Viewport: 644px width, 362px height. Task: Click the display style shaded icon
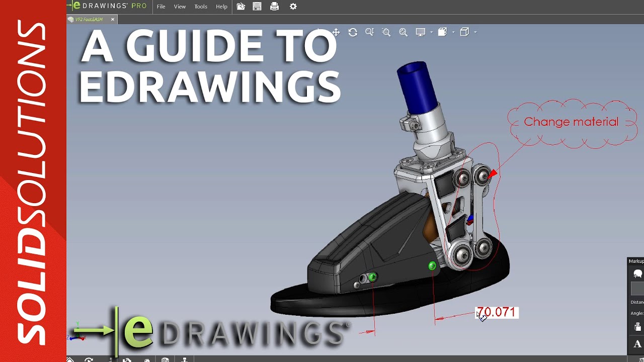tap(442, 32)
